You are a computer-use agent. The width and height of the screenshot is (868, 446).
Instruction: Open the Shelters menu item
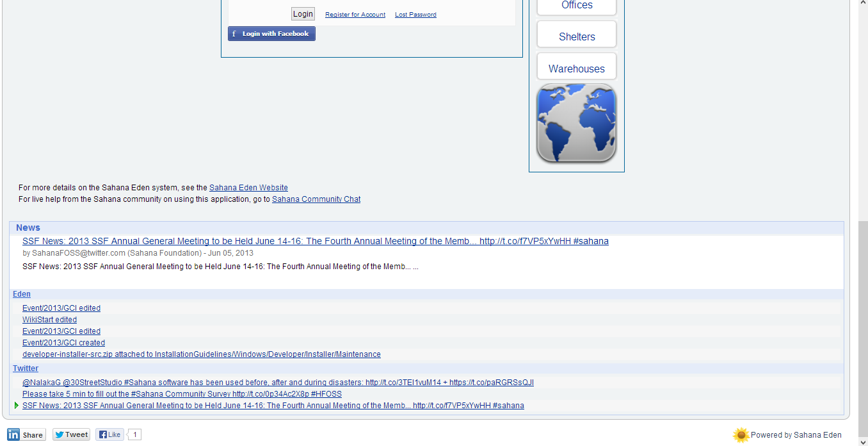click(577, 37)
